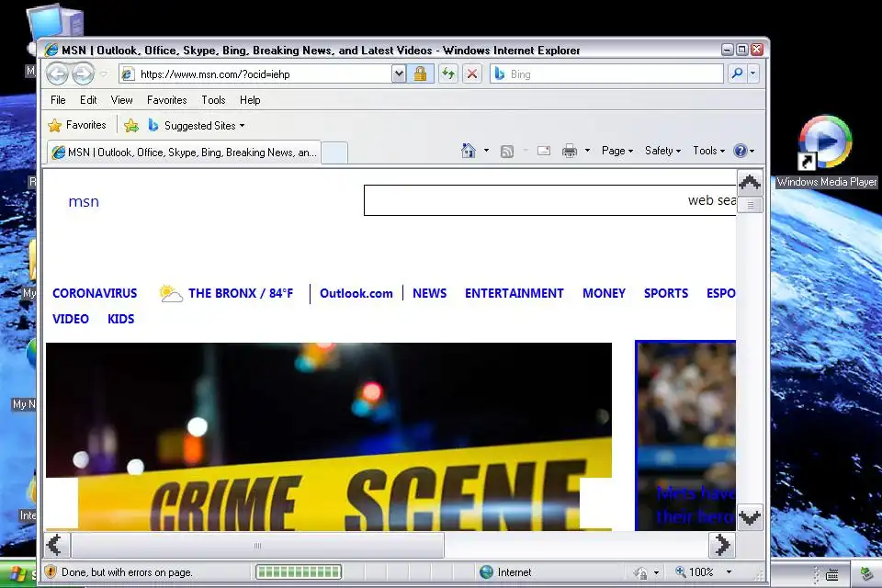Open the CORONAVIRUS link
This screenshot has height=588, width=882.
click(x=95, y=293)
